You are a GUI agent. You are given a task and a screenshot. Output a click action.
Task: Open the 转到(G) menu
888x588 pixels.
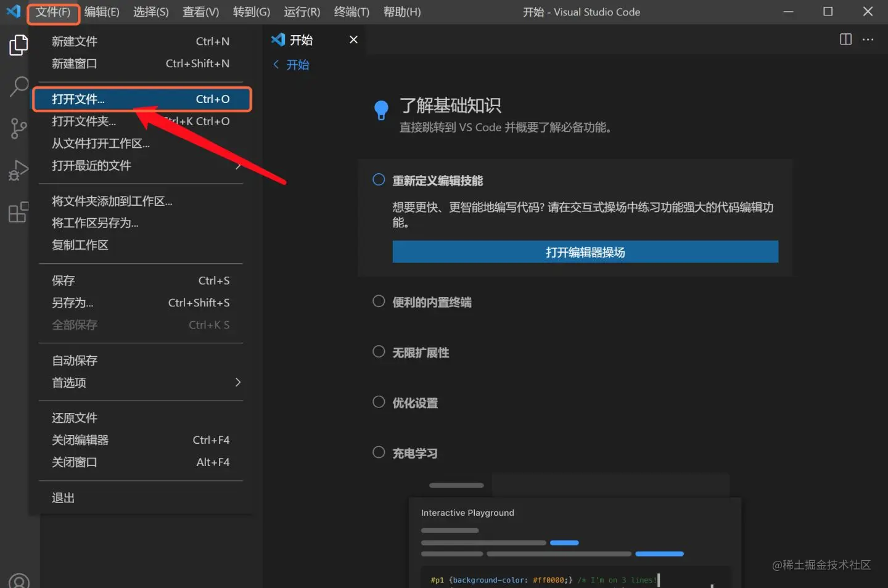(x=252, y=12)
